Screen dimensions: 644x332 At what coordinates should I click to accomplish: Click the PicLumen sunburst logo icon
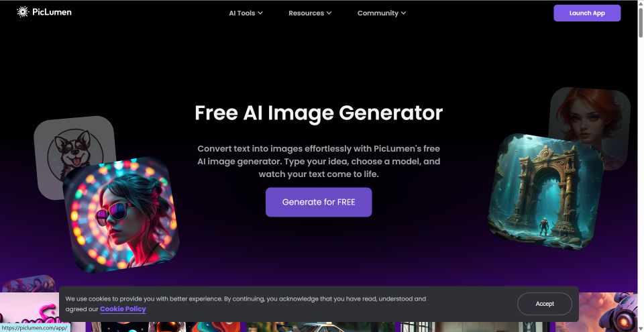tap(23, 12)
